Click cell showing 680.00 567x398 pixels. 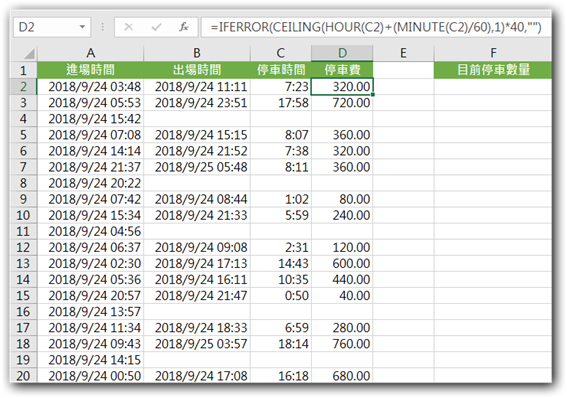(342, 376)
